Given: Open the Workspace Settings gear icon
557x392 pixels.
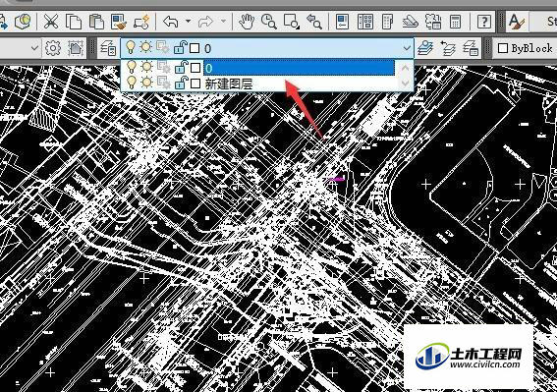Looking at the screenshot, I should (53, 48).
